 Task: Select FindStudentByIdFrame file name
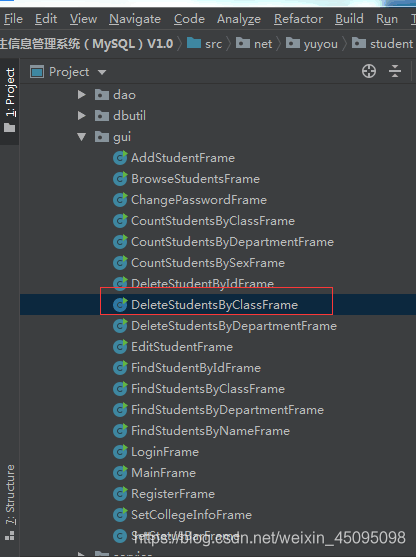tap(196, 368)
